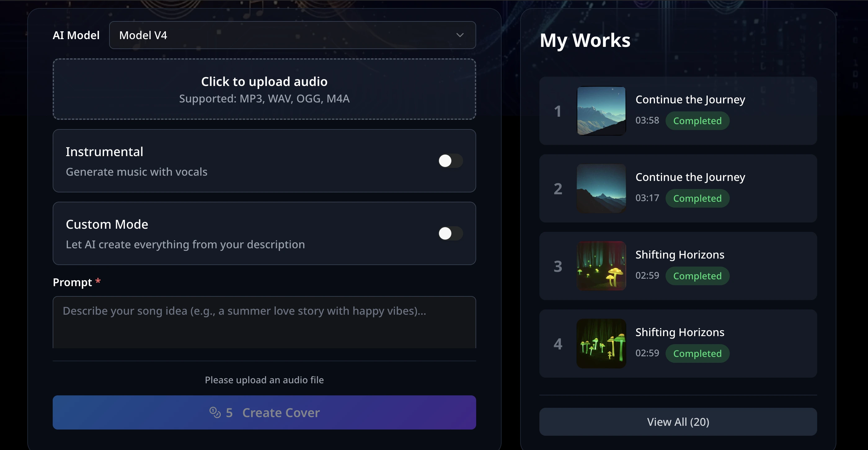
Task: Click the credits coin icon on Create Cover
Action: (x=215, y=412)
